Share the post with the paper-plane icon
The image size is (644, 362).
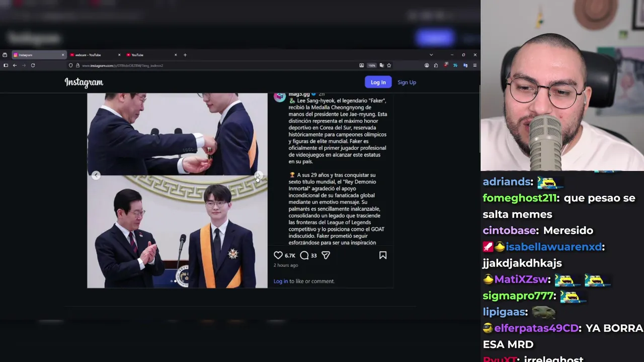click(326, 255)
